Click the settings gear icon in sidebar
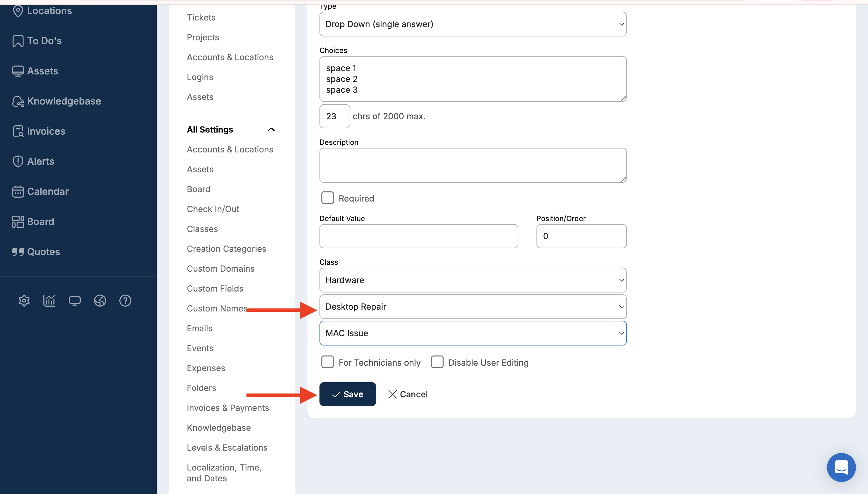Image resolution: width=868 pixels, height=494 pixels. 24,301
